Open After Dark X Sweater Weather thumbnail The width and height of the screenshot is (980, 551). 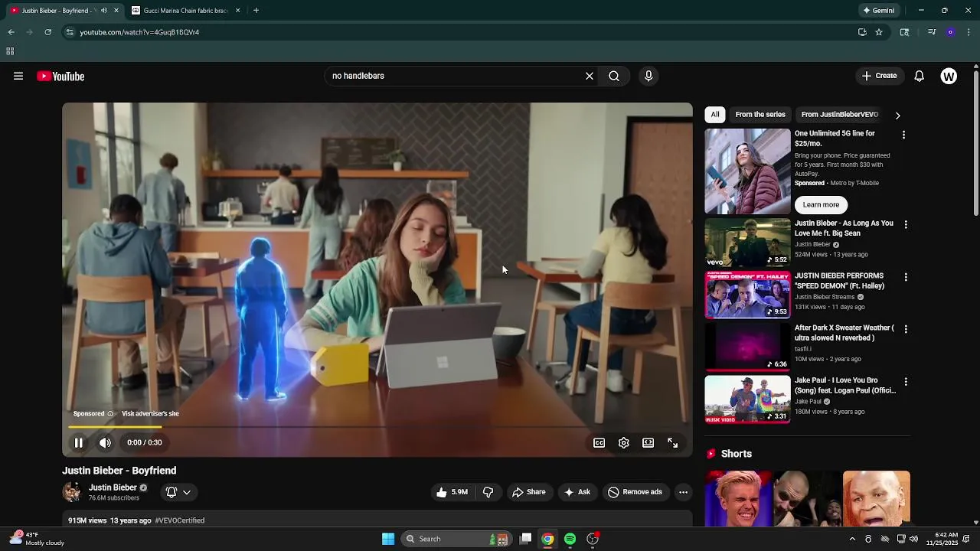tap(747, 347)
